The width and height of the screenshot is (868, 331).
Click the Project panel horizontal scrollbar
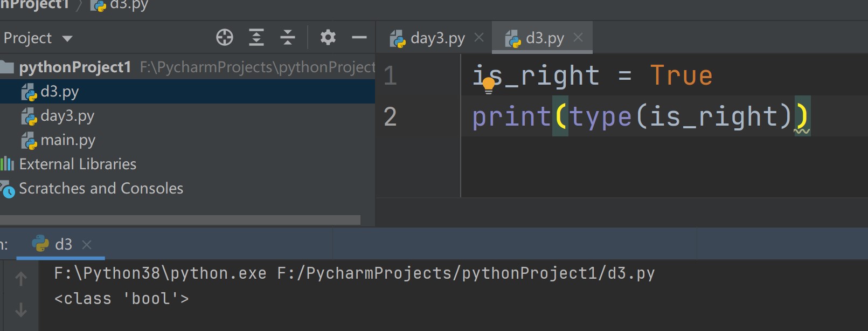click(x=180, y=220)
